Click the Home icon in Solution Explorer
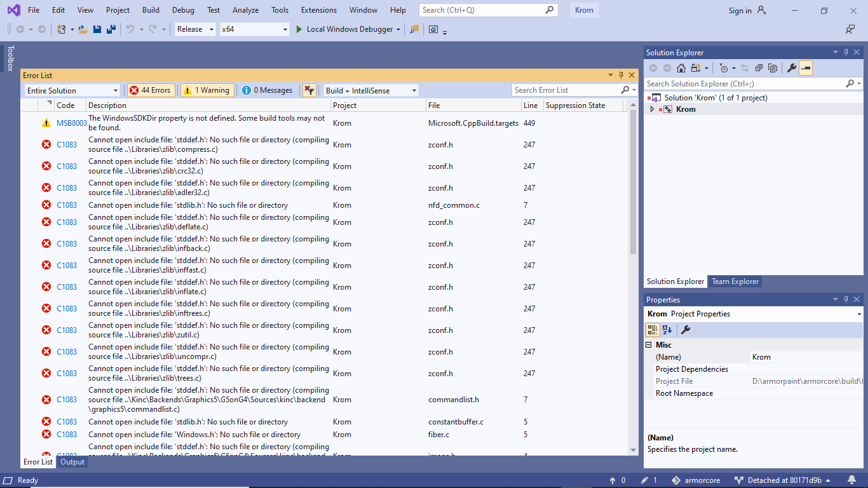Screen dimensions: 868x488 (x=681, y=68)
